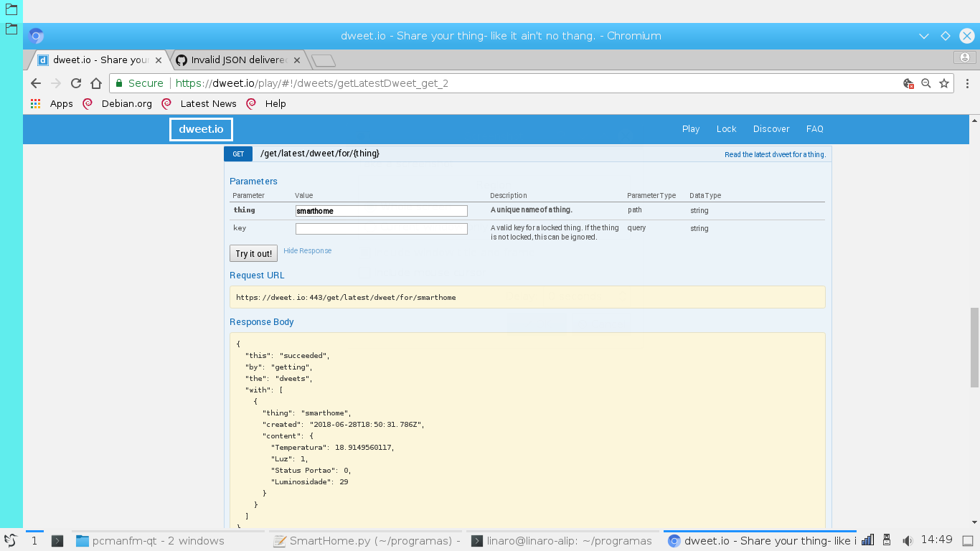Open the Chromium three-dot menu
The image size is (980, 551).
(967, 83)
